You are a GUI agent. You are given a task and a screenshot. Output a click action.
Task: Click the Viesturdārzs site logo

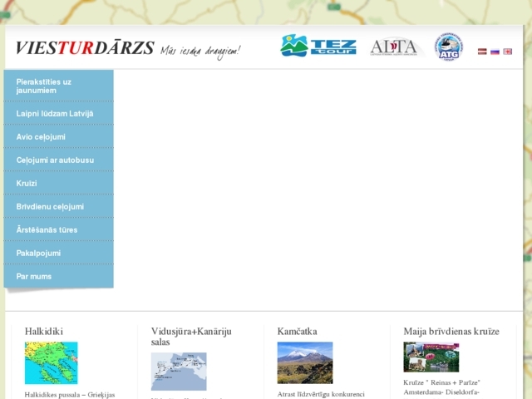click(85, 48)
